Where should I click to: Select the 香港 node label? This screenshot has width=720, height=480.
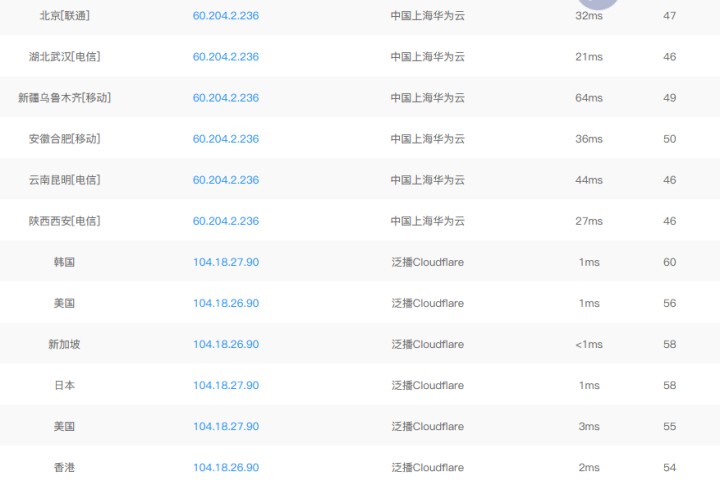point(64,467)
